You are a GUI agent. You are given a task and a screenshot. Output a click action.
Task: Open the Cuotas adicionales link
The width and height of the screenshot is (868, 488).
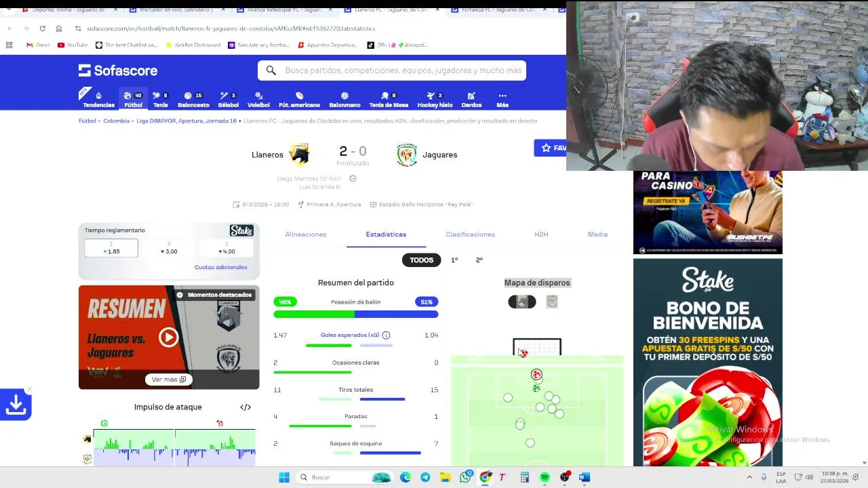click(x=221, y=267)
